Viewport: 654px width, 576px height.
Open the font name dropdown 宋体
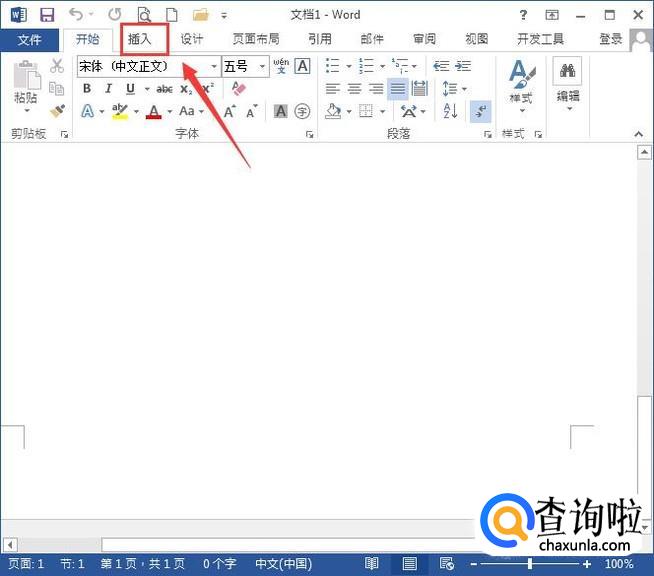point(214,66)
